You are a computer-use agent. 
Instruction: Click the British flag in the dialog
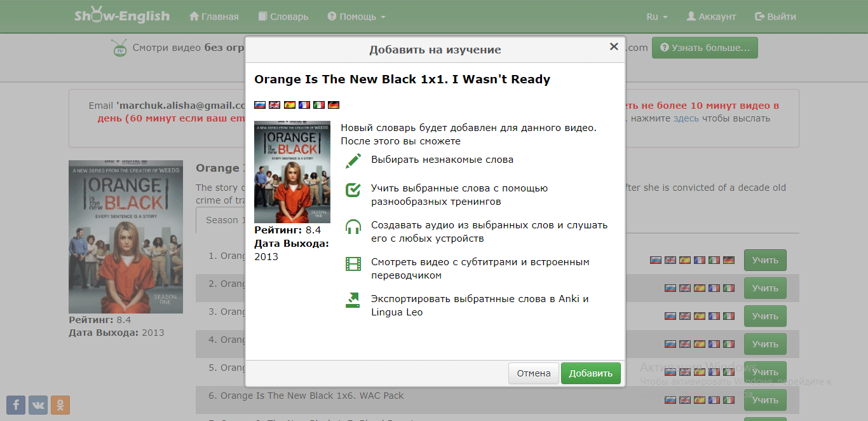click(x=275, y=105)
